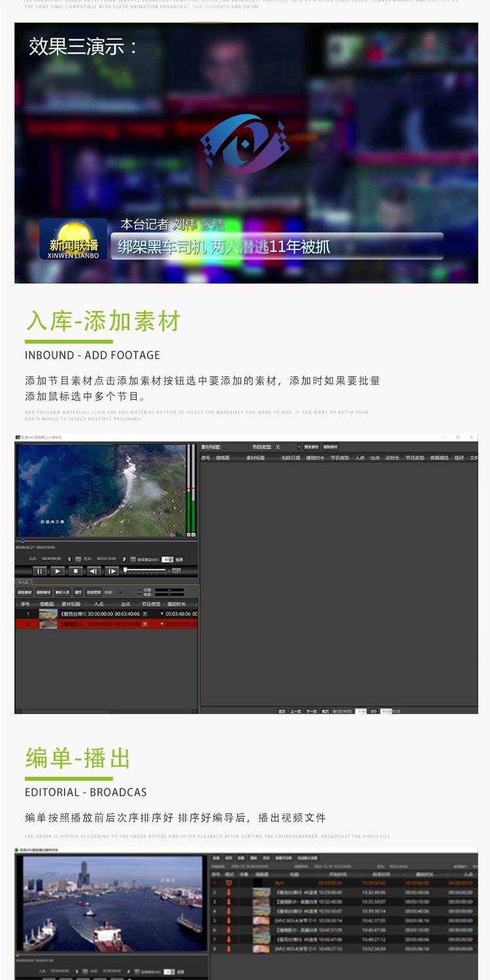
Task: Select the 待入库 tab above the import list
Action: (24, 582)
